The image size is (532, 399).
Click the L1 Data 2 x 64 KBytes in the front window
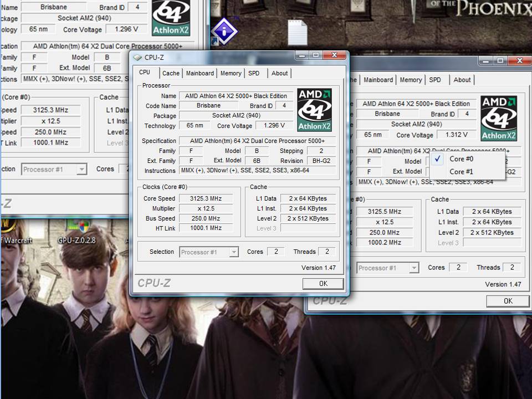pyautogui.click(x=308, y=198)
